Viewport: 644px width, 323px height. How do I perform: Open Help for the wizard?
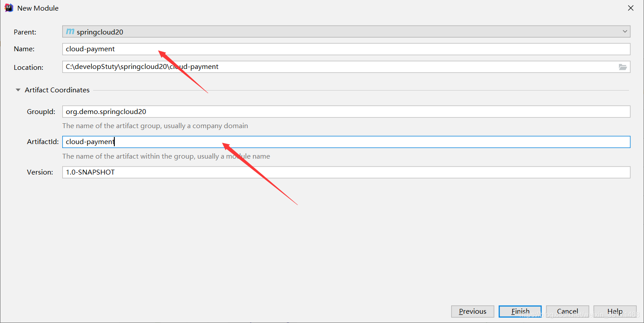pos(615,312)
